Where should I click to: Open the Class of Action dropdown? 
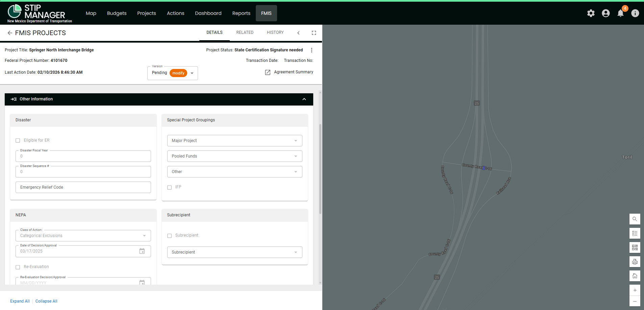(83, 236)
